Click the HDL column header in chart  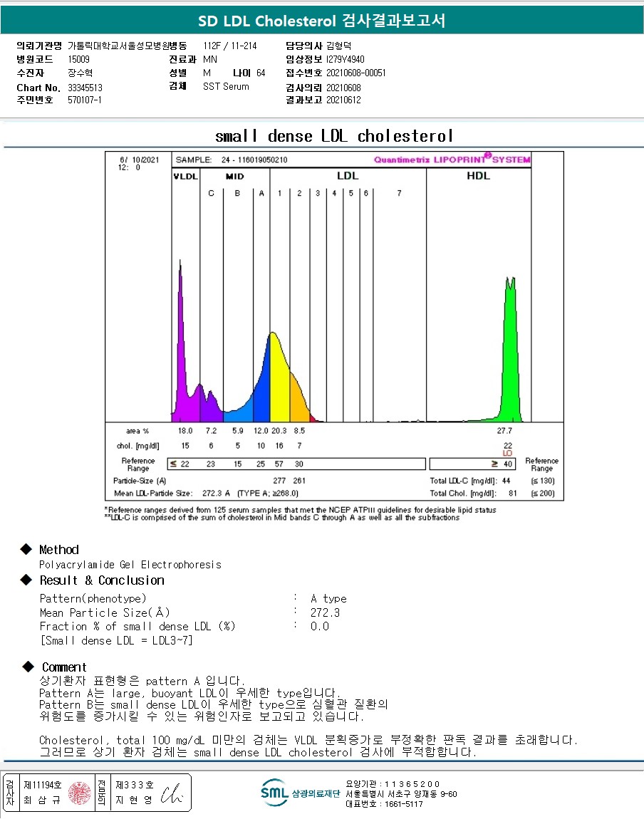[x=478, y=176]
